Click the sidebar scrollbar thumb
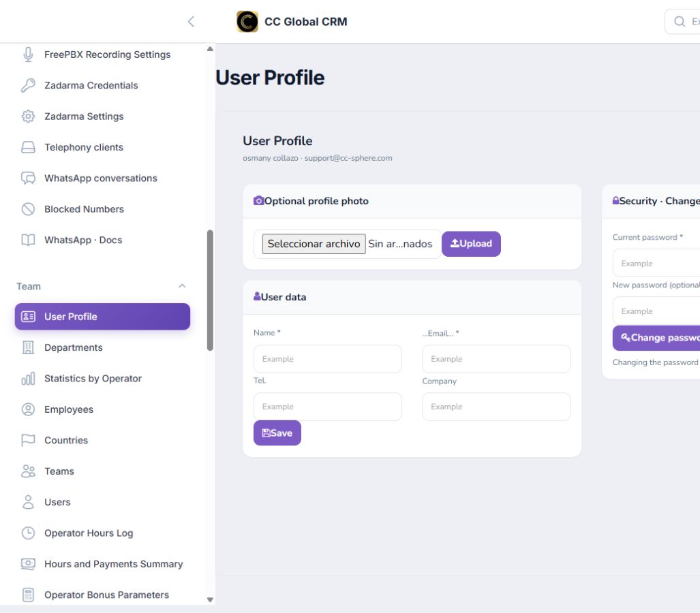700x613 pixels. tap(210, 290)
